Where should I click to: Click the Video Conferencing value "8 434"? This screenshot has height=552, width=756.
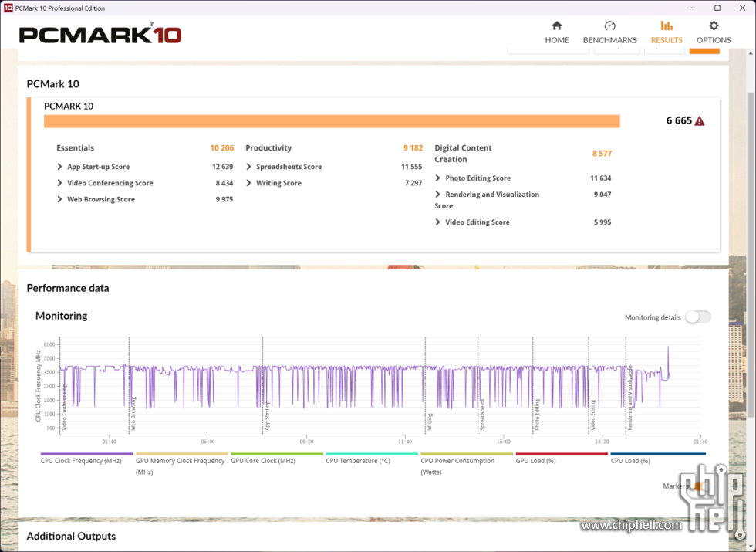coord(224,183)
